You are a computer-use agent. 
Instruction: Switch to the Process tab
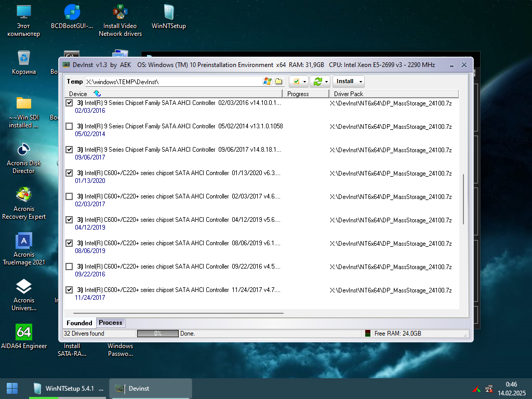pyautogui.click(x=111, y=323)
